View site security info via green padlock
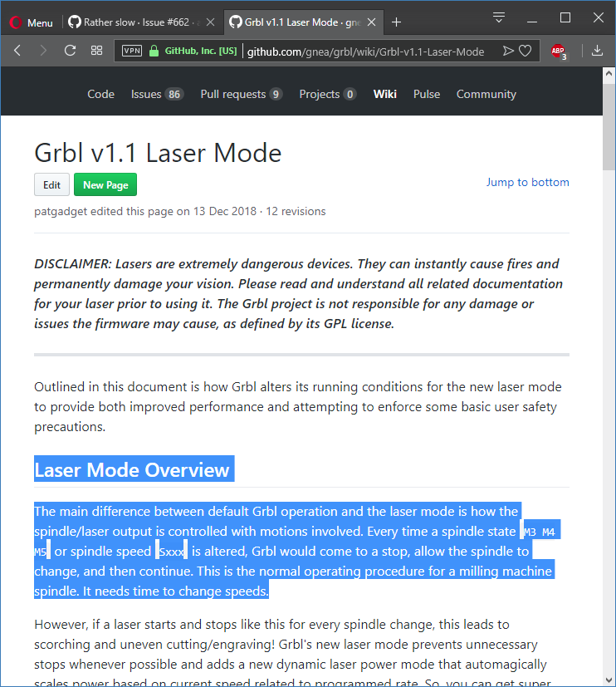The width and height of the screenshot is (616, 687). click(154, 51)
